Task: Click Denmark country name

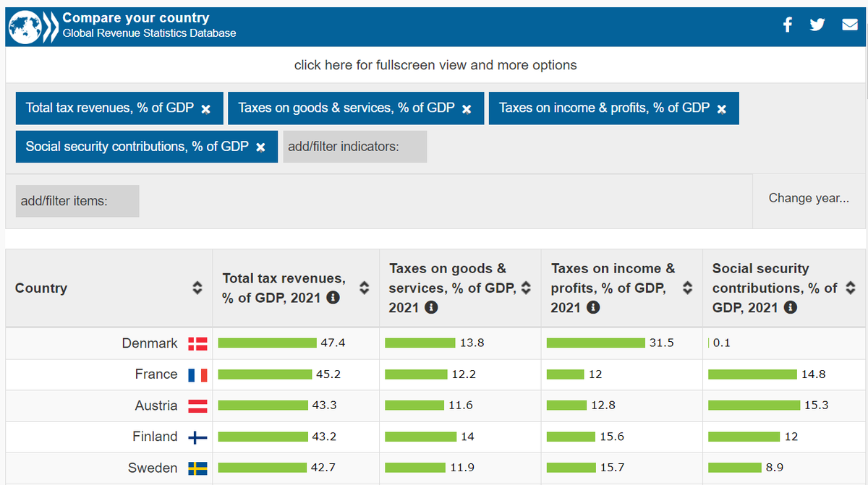Action: 150,343
